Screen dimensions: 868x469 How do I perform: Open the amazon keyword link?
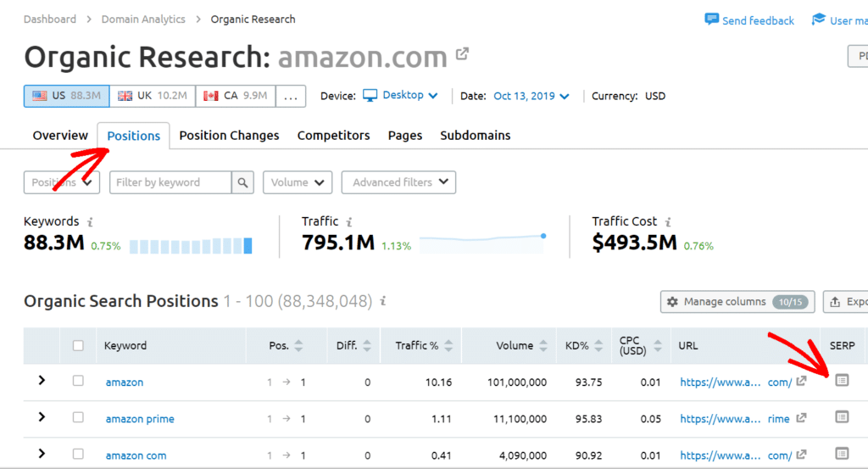124,382
